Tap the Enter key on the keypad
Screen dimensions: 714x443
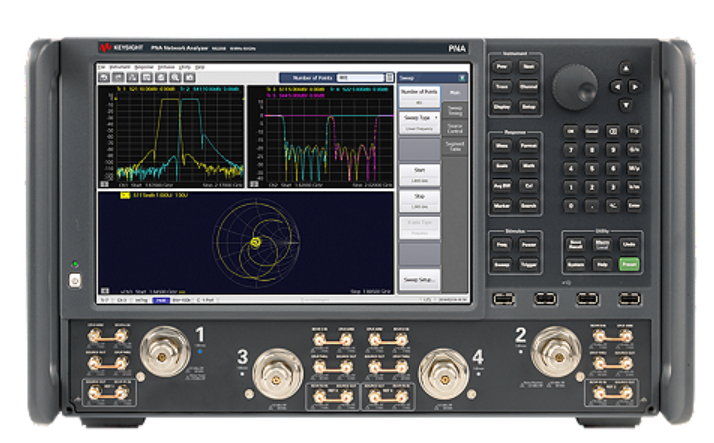[634, 205]
